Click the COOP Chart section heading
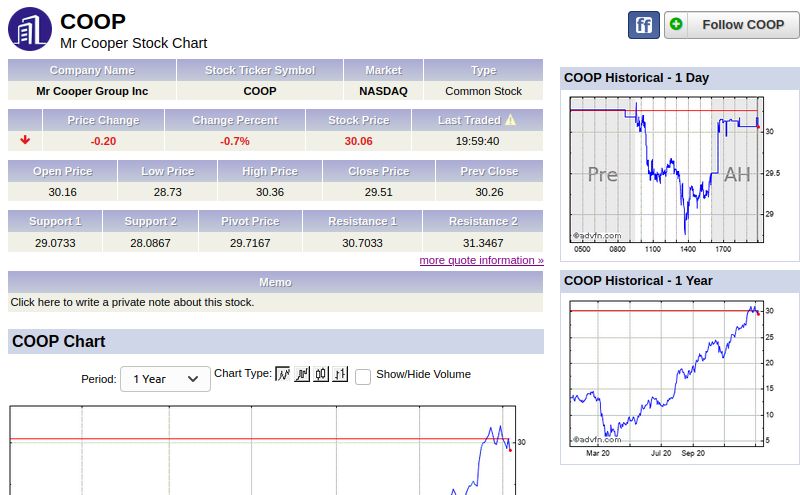This screenshot has height=495, width=800. [59, 342]
